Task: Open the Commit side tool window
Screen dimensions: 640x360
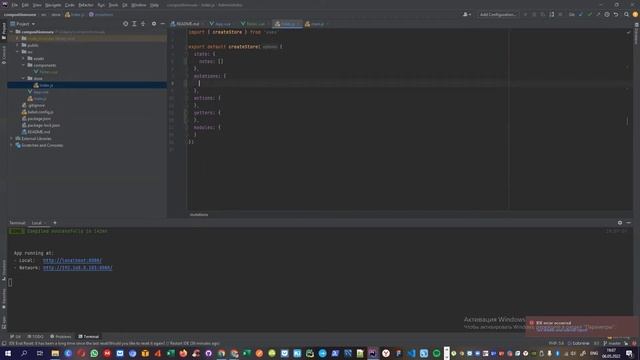Action: 4,55
